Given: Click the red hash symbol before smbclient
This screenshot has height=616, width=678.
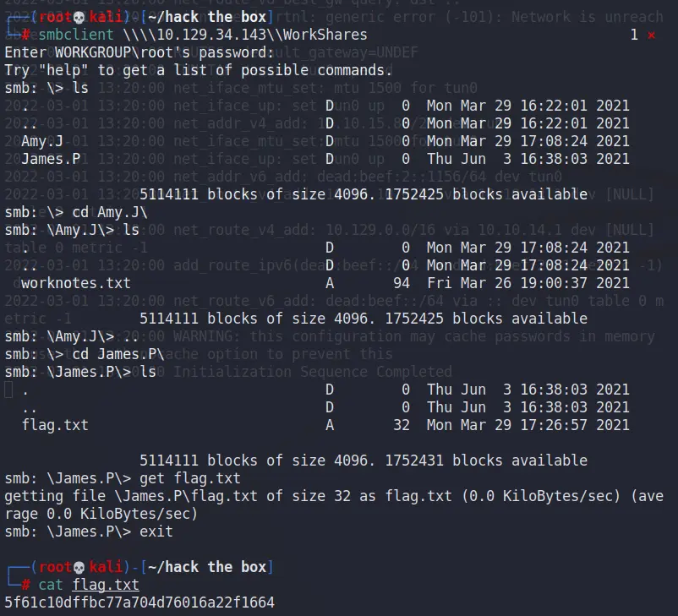Looking at the screenshot, I should point(26,35).
